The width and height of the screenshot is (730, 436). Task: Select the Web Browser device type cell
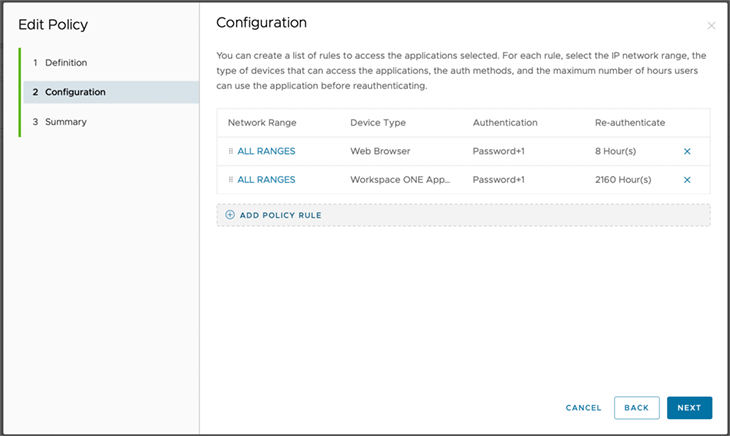point(378,151)
